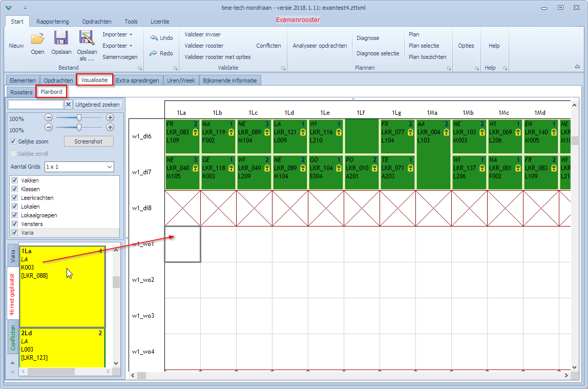Click the search input field
Screen dimensions: 588x389
coord(36,105)
